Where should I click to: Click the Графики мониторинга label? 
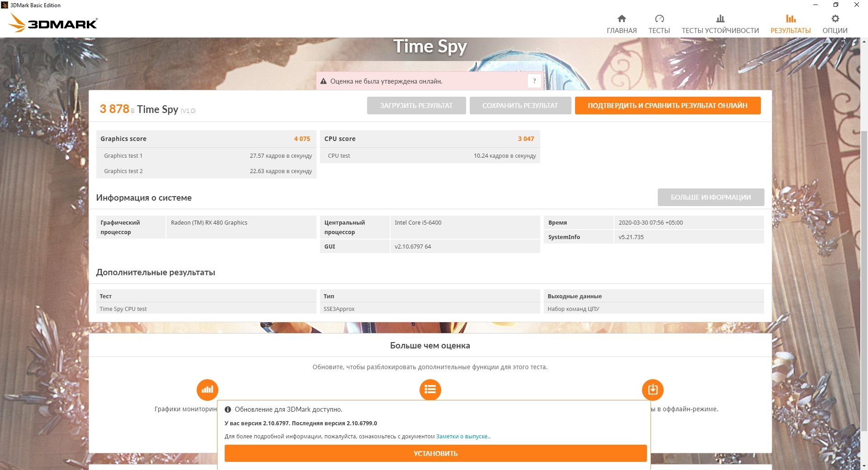tap(186, 409)
